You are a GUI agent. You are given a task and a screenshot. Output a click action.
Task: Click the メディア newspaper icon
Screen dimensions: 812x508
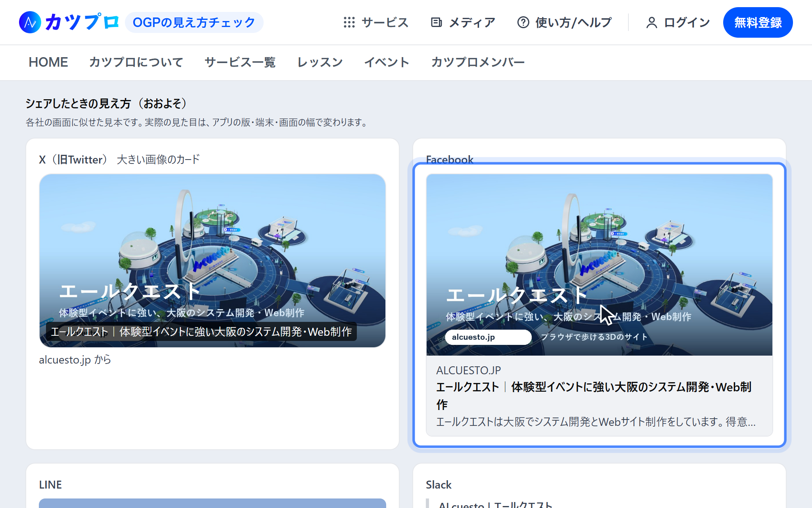[437, 23]
